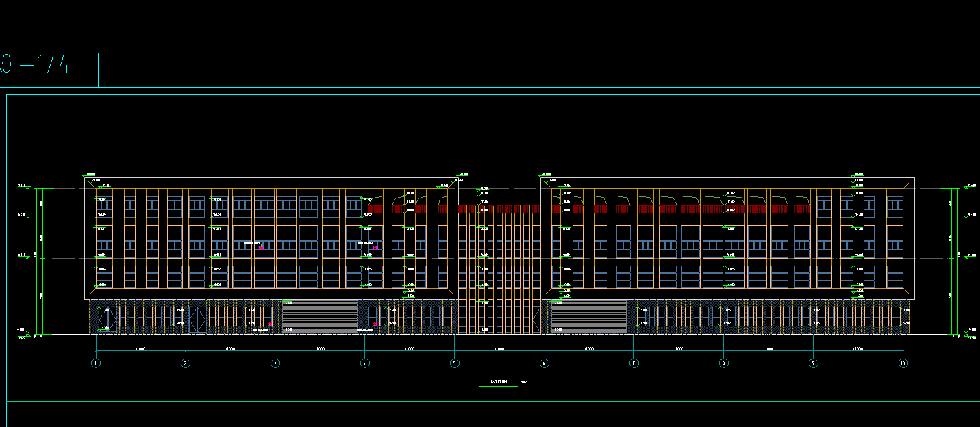Select grid axis bubble number 10
The image size is (980, 427).
(x=903, y=363)
